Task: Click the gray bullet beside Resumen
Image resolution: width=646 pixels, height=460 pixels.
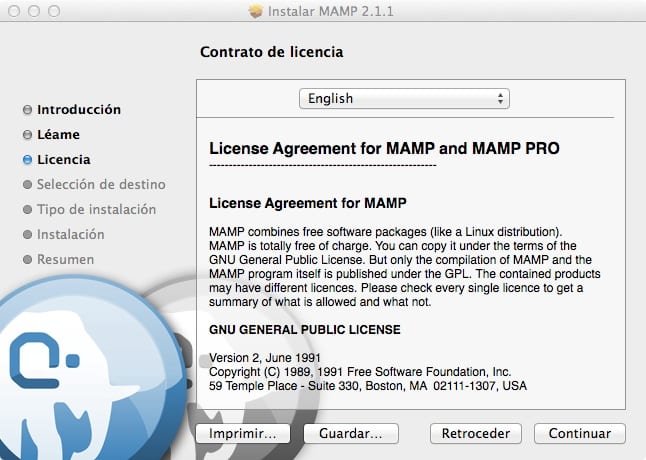Action: point(27,260)
